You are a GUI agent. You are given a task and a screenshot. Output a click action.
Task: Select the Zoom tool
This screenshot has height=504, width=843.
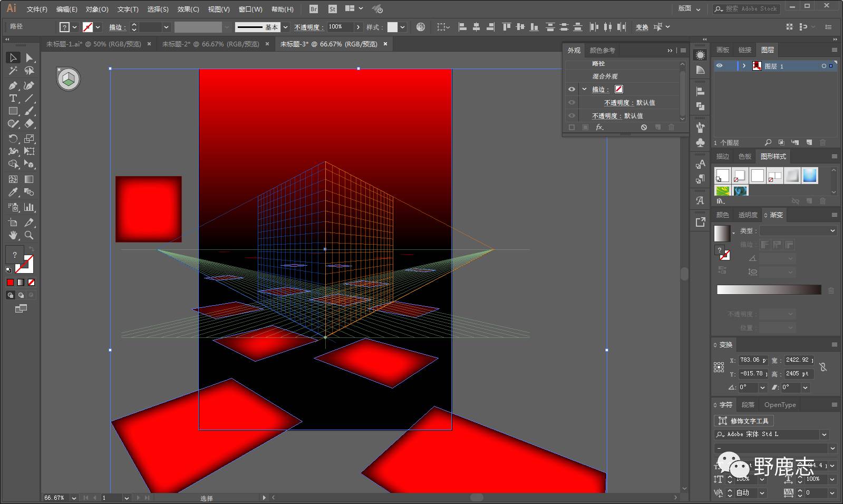click(x=30, y=235)
